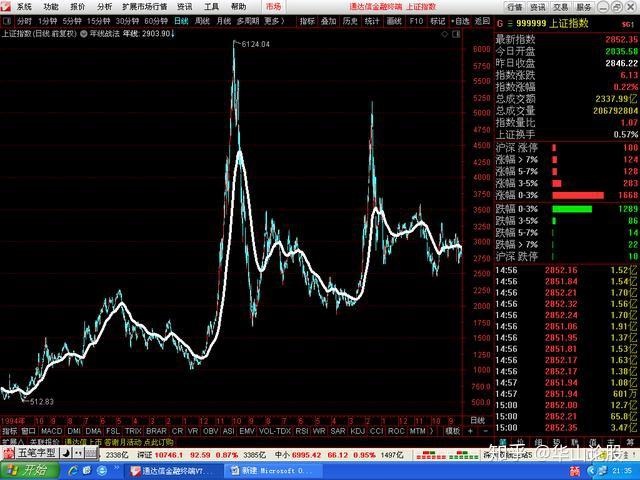Click the 五笔字型 input method logo icon

coord(8,453)
